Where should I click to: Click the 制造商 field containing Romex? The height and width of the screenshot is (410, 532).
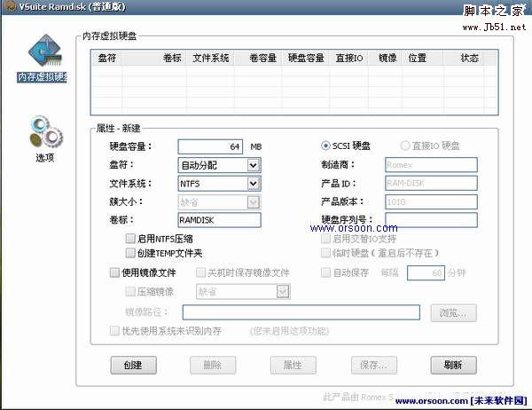tap(431, 165)
